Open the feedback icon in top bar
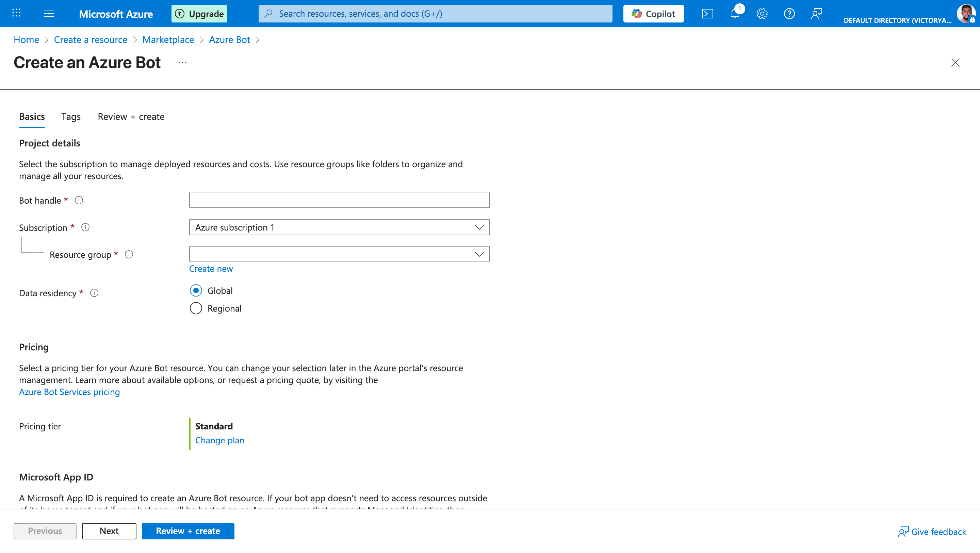The width and height of the screenshot is (980, 553). tap(816, 14)
